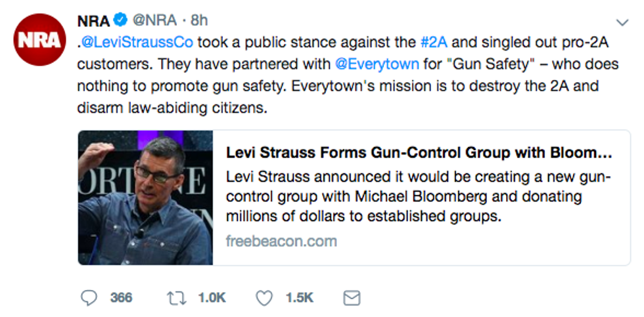Viewport: 644px width, 317px height.
Task: Open the Levi Strauss Forms Gun-Control headline
Action: [x=419, y=153]
